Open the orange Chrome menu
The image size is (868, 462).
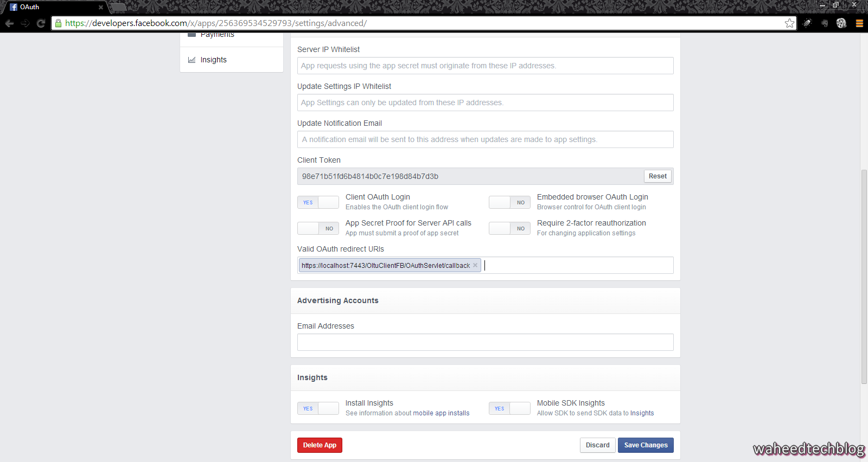(859, 23)
